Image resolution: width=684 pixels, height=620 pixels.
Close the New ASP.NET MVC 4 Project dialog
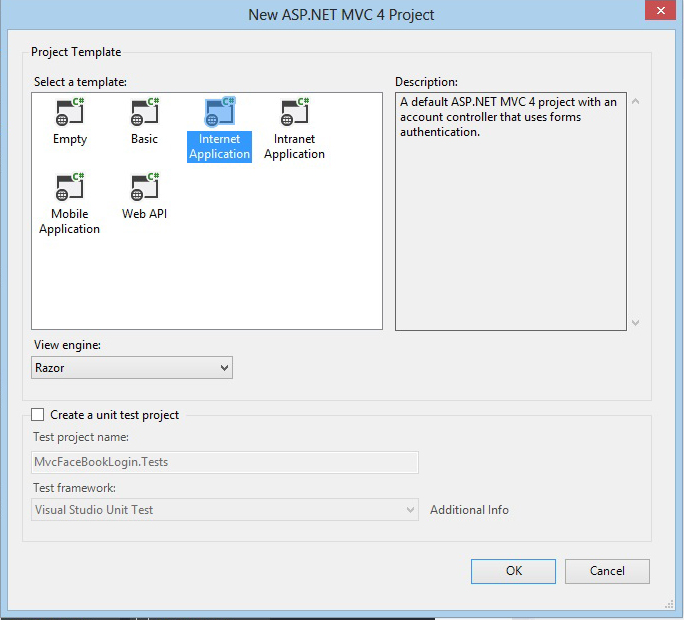pos(660,10)
